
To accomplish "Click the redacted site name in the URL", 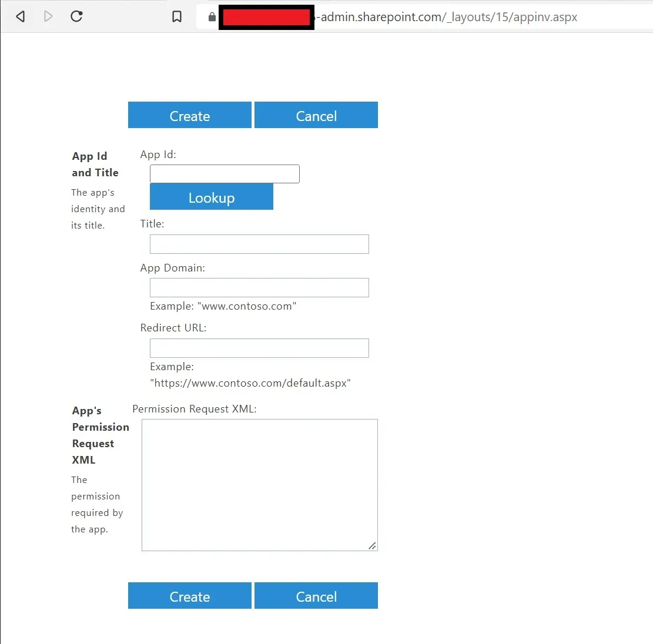I will coord(266,16).
